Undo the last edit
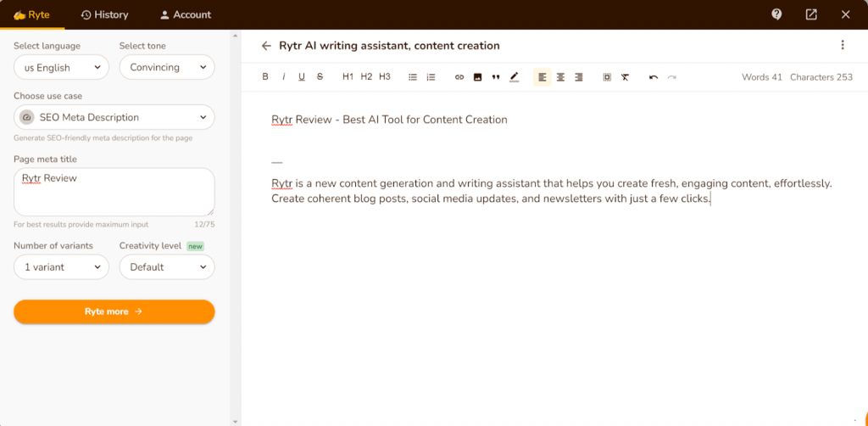 [654, 77]
